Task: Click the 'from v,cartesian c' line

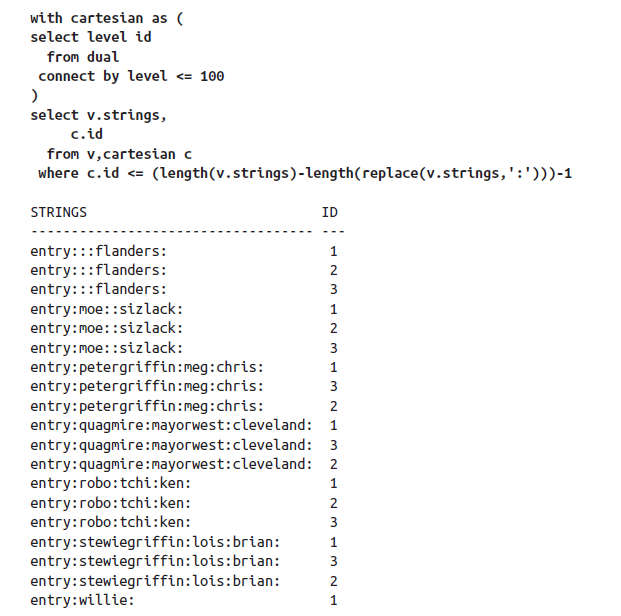Action: (x=119, y=154)
